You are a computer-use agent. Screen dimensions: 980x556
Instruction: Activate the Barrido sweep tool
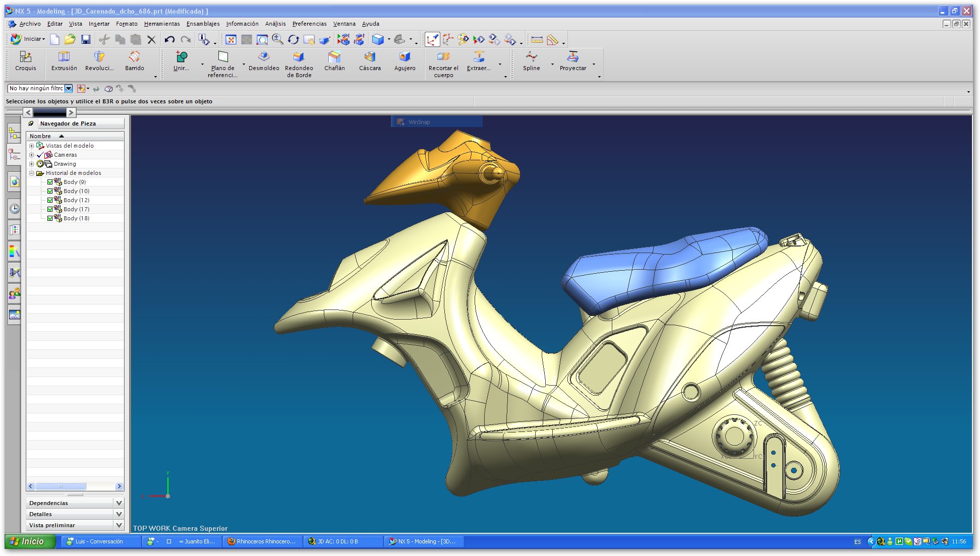(x=133, y=60)
